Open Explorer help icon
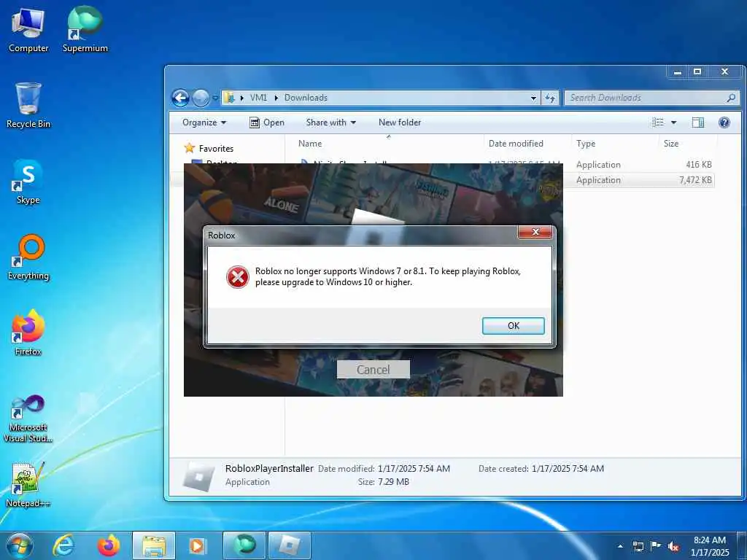The height and width of the screenshot is (560, 747). tap(724, 122)
